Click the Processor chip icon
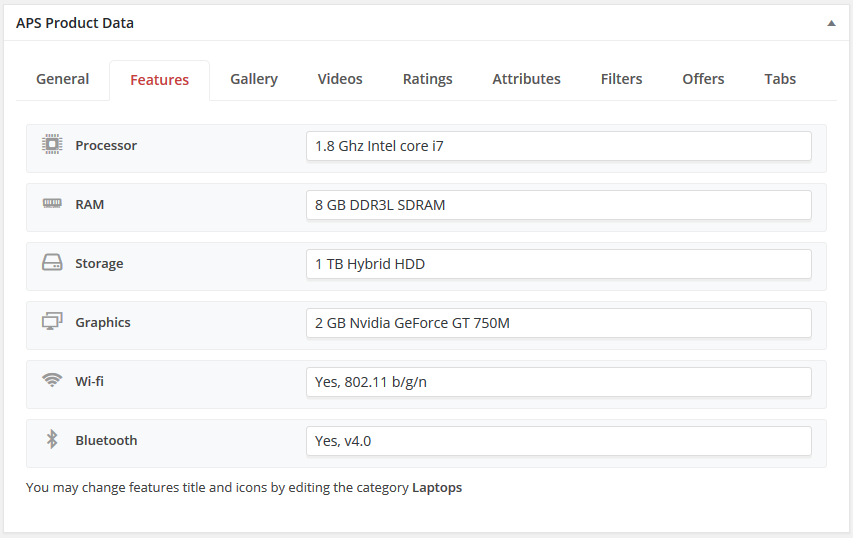The height and width of the screenshot is (538, 853). [52, 145]
